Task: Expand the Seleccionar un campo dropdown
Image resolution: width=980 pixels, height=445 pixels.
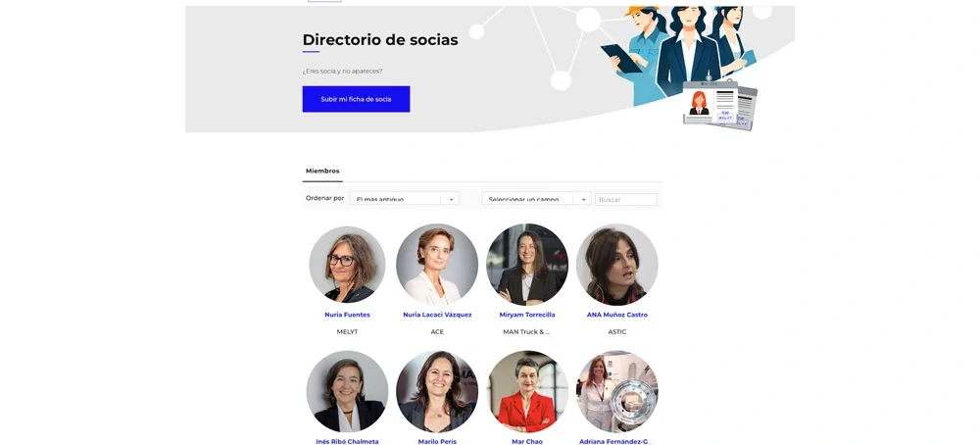Action: [536, 199]
